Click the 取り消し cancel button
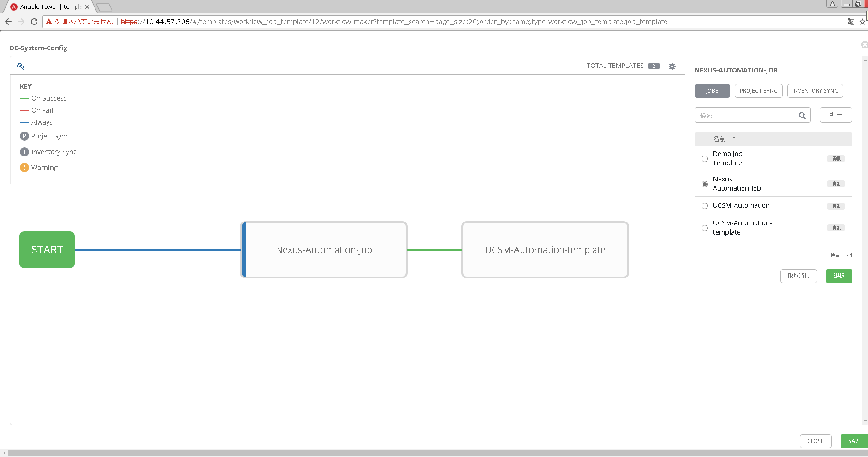This screenshot has height=457, width=868. [799, 276]
